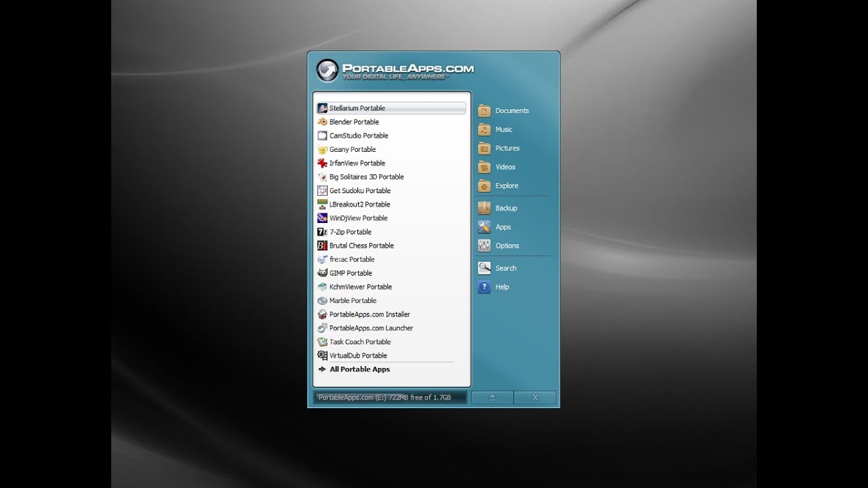The image size is (868, 488).
Task: Open the Options menu
Action: (x=507, y=245)
